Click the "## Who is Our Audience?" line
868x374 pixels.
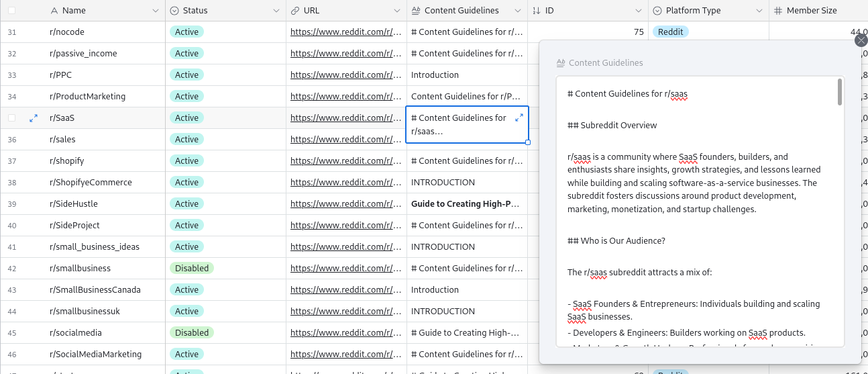tap(616, 241)
